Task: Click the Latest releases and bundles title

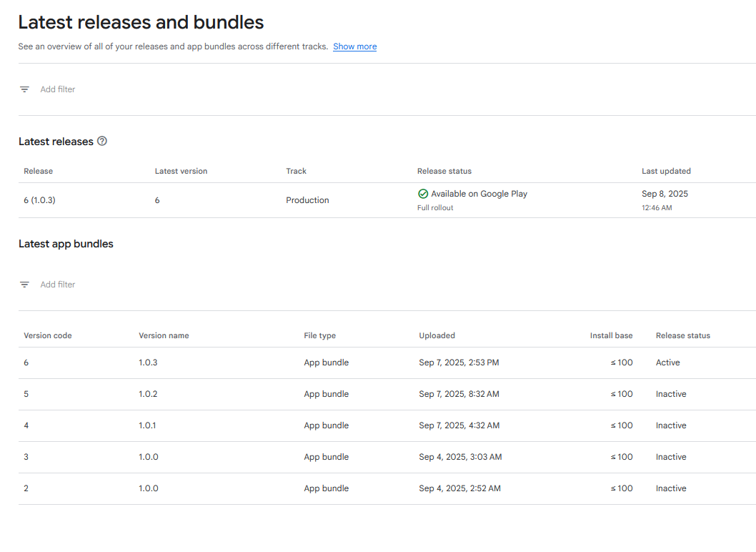Action: [141, 23]
